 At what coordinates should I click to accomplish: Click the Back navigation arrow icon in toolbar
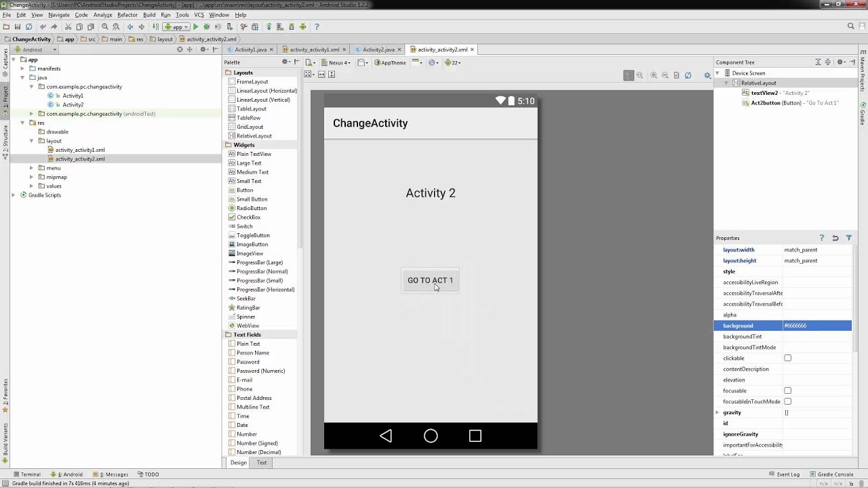(x=130, y=26)
